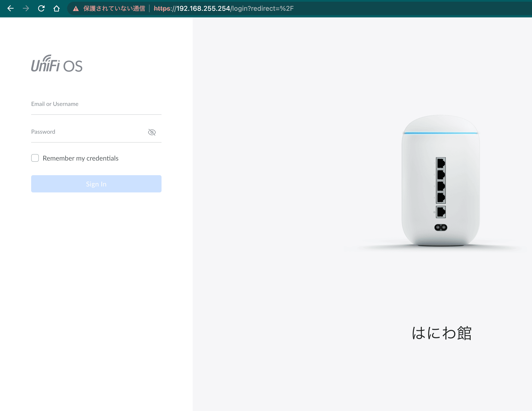Click the not-secure warning triangle icon
This screenshot has width=532, height=411.
(x=76, y=9)
